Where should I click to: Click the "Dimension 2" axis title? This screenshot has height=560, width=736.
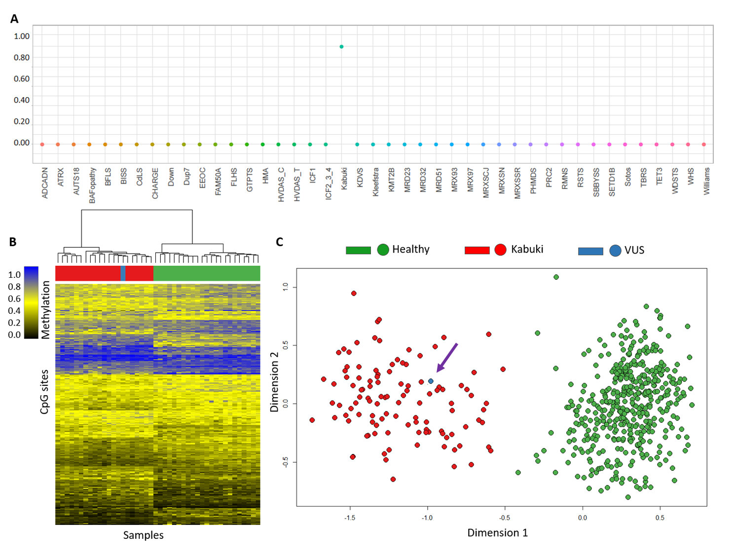tap(274, 382)
